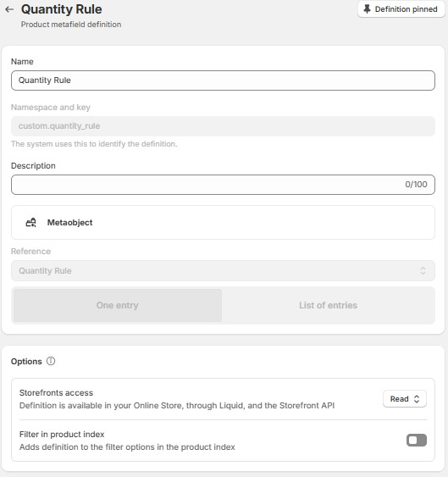Click the Storefronts access label
The image size is (448, 477).
[56, 393]
